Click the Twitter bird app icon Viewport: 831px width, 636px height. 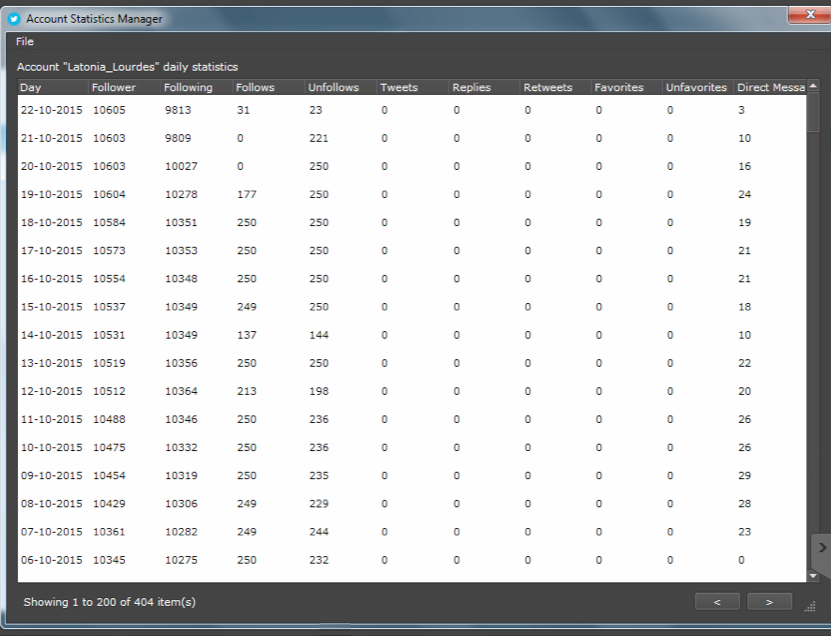pyautogui.click(x=14, y=19)
